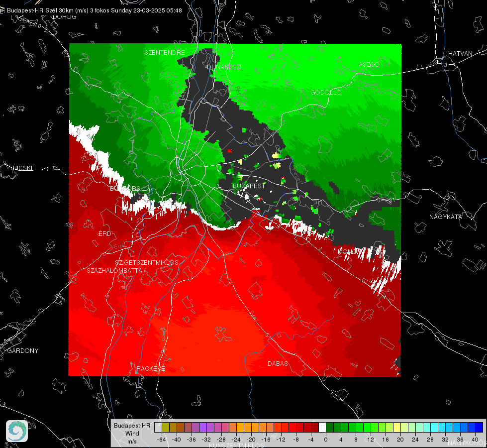Click the 'HATVAN' map label
This screenshot has height=448, width=487.
point(460,53)
